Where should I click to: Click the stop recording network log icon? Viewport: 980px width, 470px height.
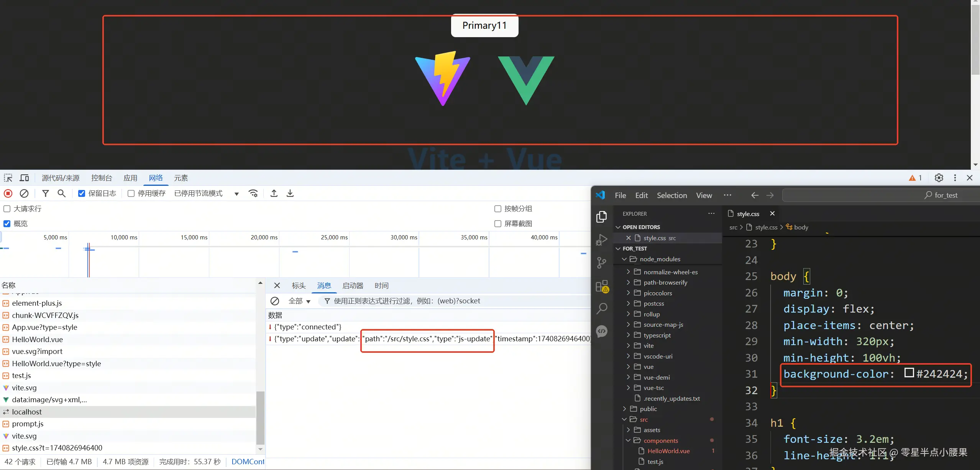[x=8, y=193]
